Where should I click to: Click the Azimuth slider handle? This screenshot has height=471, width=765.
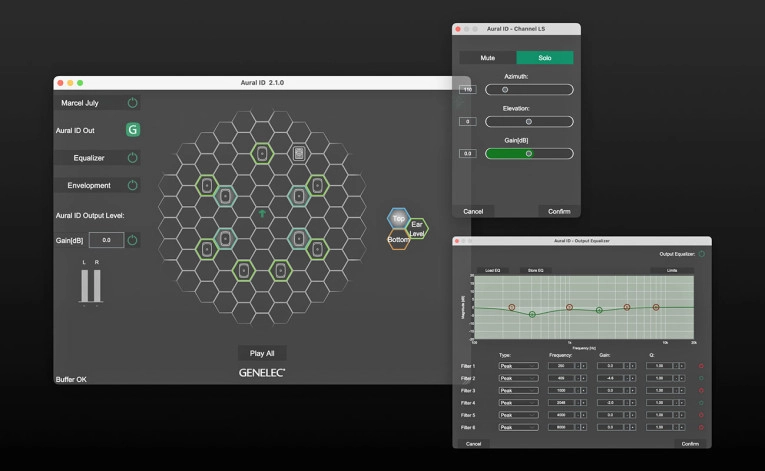click(505, 90)
